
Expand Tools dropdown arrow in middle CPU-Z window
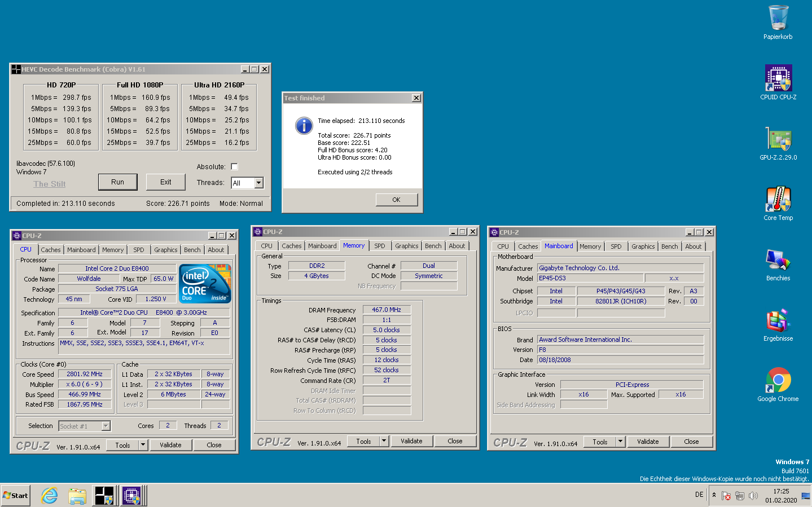tap(384, 441)
